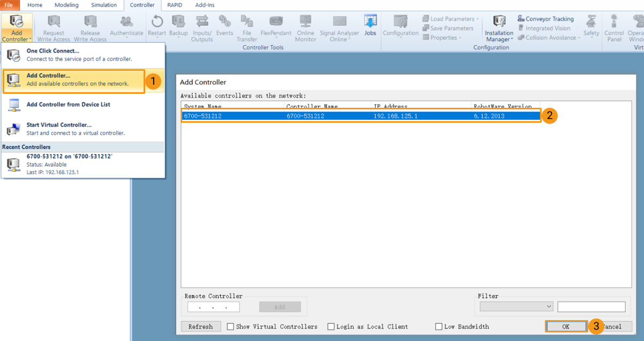This screenshot has height=341, width=644.
Task: Switch to the RAPID tab
Action: (x=175, y=5)
